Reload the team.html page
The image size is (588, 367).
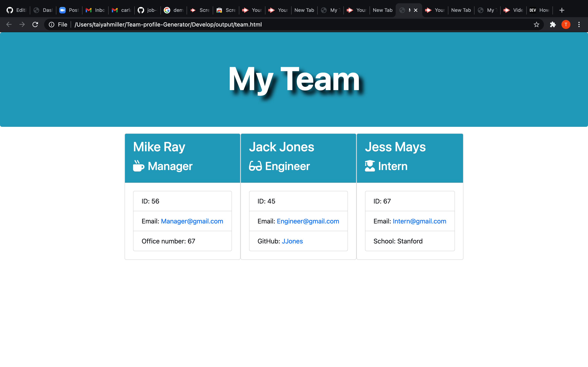point(35,24)
